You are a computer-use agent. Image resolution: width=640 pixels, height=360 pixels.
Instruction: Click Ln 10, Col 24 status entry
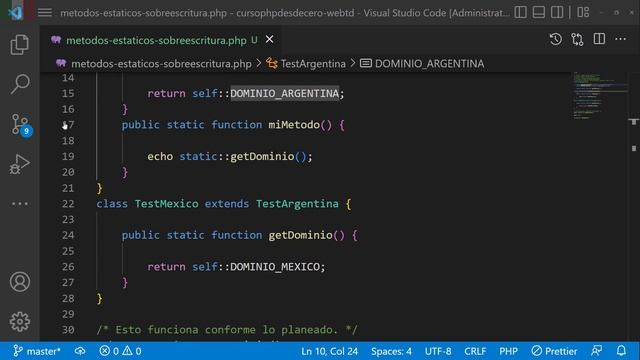point(329,351)
